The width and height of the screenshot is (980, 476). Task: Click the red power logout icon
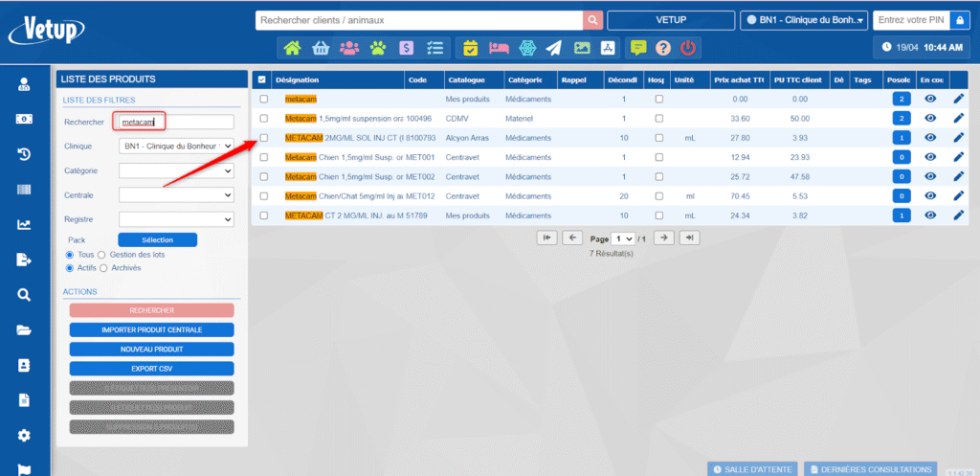[x=688, y=48]
